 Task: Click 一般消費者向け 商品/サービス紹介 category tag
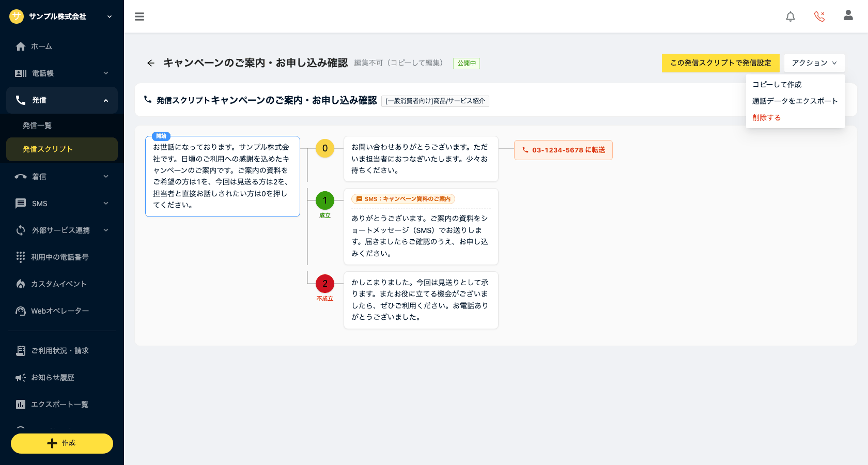point(435,101)
